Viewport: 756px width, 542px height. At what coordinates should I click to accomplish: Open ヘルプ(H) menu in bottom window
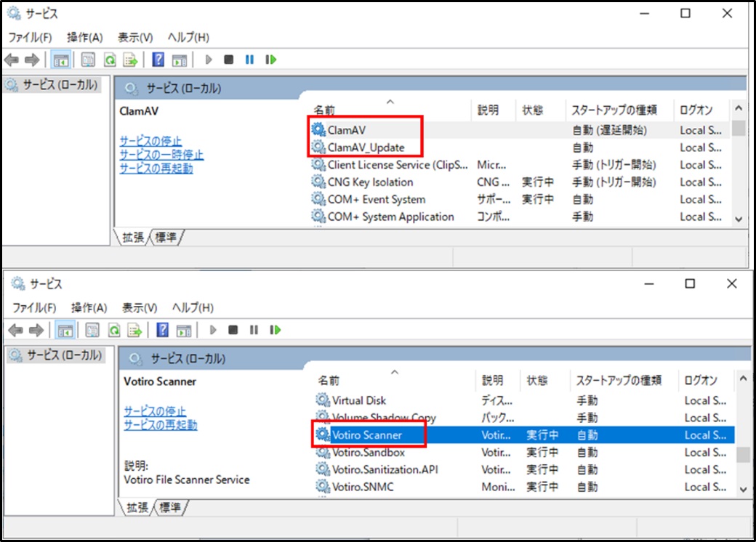tap(193, 308)
